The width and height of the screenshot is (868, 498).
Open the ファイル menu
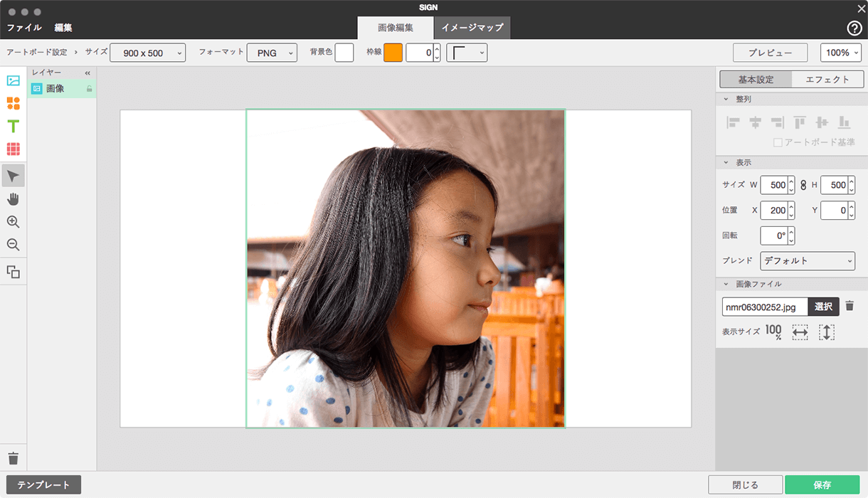tap(24, 28)
